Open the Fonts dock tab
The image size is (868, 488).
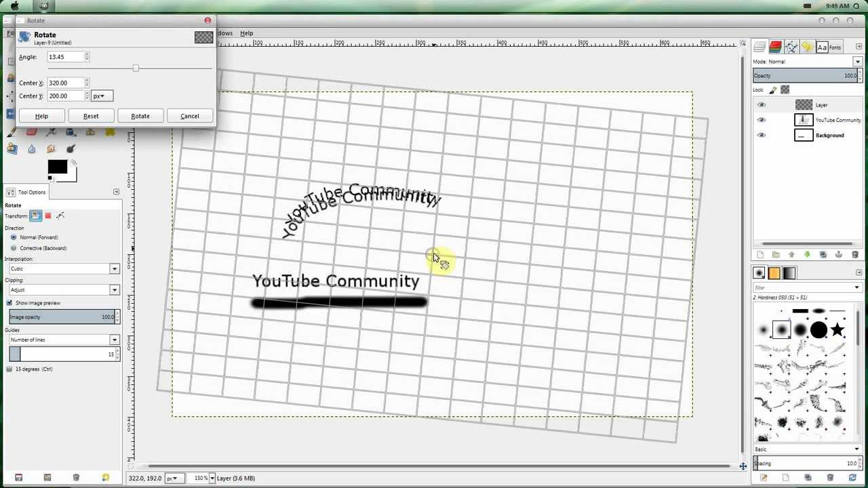coord(829,47)
